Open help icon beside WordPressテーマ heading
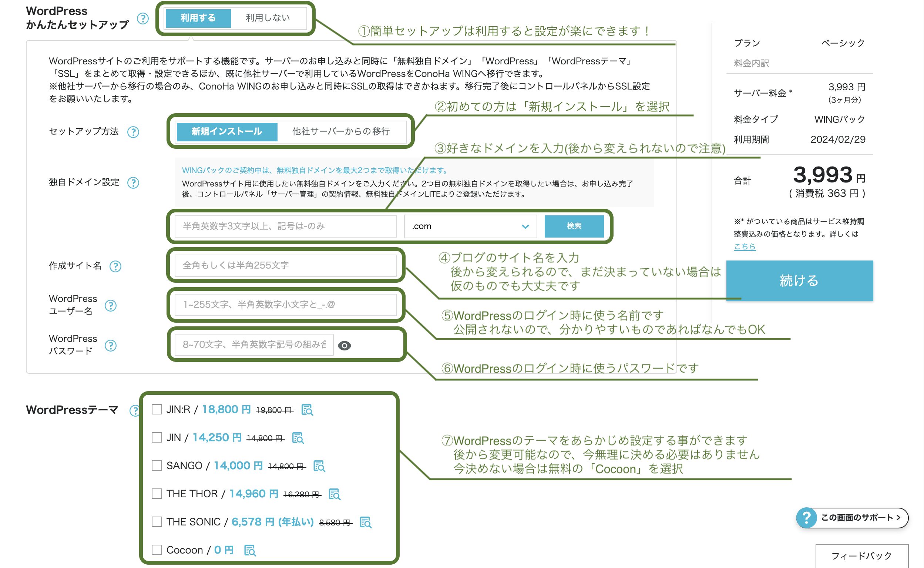 (134, 410)
